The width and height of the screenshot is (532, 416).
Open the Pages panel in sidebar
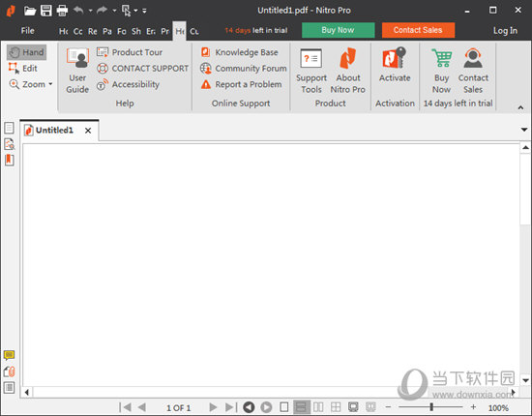click(9, 128)
